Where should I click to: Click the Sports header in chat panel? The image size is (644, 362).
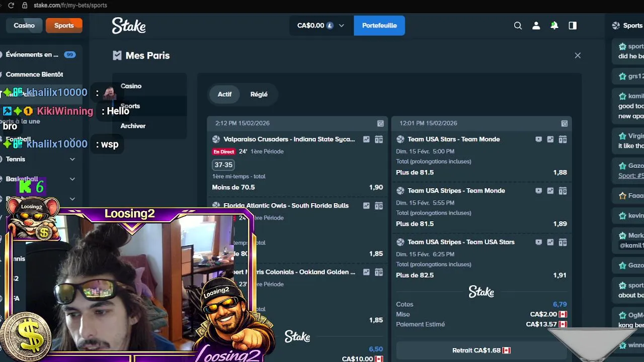(632, 26)
